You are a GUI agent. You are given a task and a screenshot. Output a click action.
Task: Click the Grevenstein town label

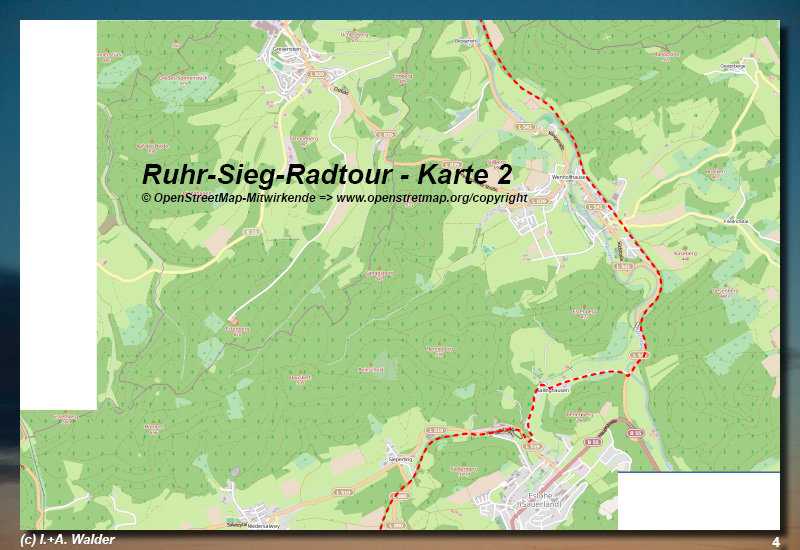pyautogui.click(x=286, y=49)
